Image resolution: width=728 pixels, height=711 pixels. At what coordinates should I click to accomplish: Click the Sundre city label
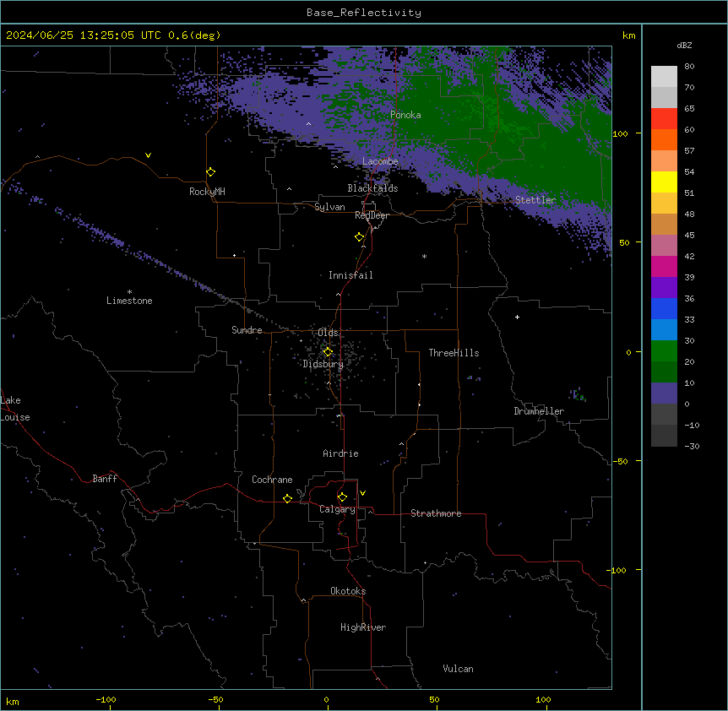tap(247, 330)
